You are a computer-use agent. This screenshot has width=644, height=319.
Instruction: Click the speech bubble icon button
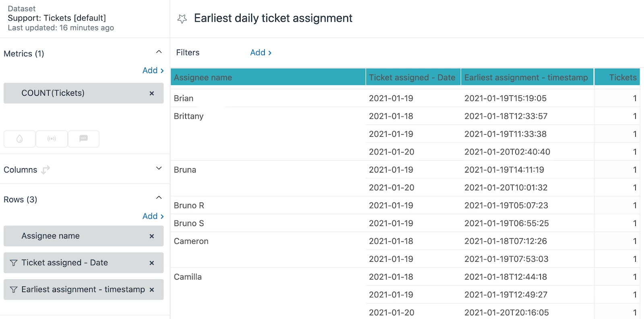[84, 139]
